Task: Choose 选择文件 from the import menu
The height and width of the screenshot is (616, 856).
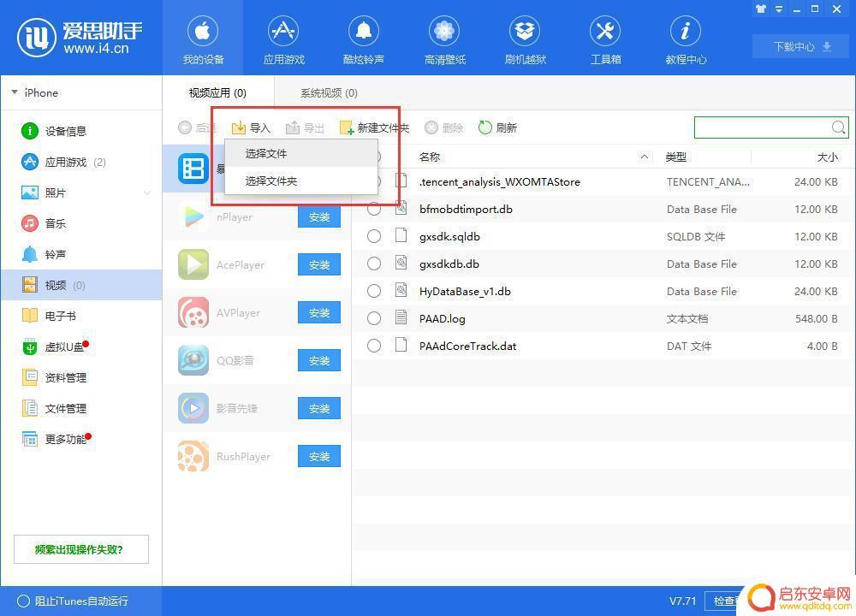Action: [301, 153]
